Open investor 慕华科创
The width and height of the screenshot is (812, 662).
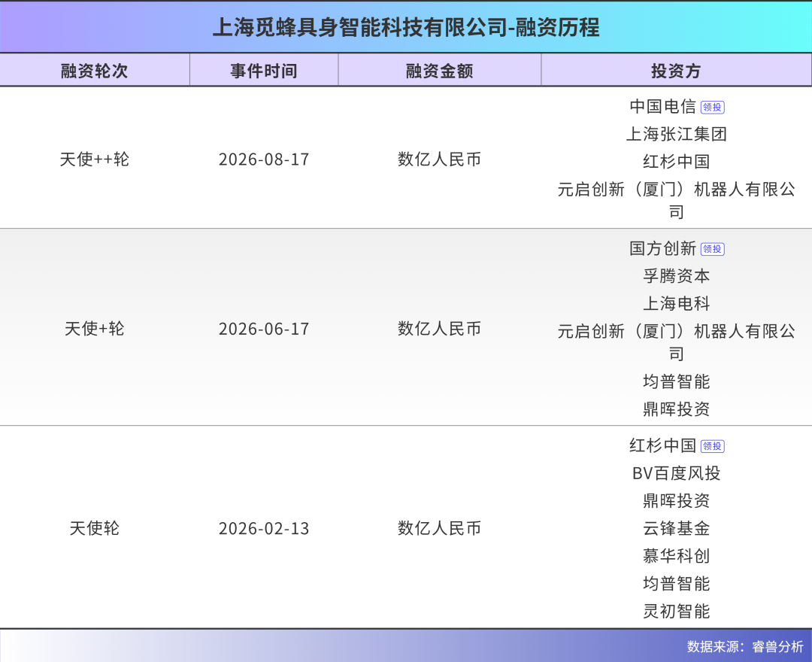[x=676, y=556]
